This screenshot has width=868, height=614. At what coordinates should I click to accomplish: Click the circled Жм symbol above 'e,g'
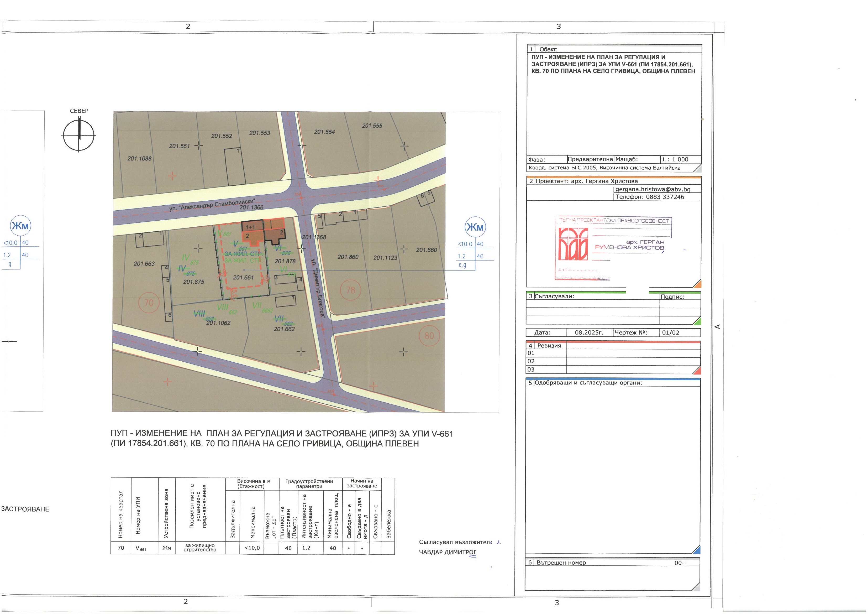[475, 227]
